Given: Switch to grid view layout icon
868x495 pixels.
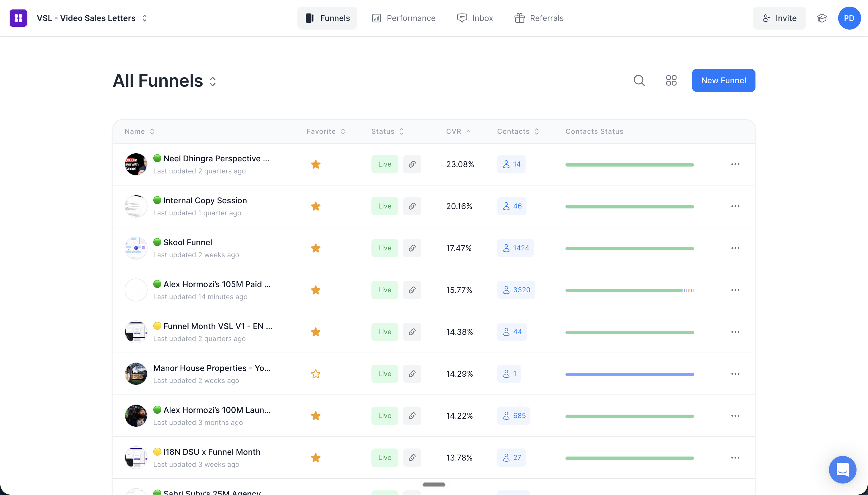Looking at the screenshot, I should pos(671,81).
